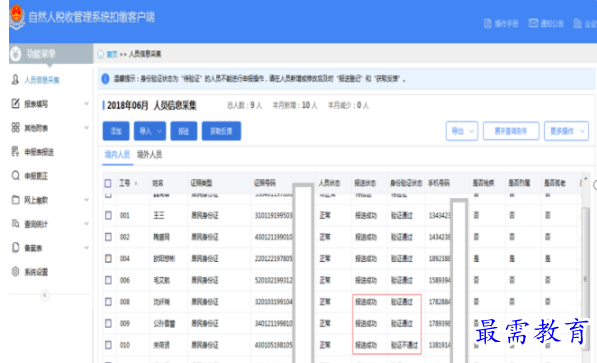This screenshot has width=597, height=363.
Task: Click the 网上缴款 wallet icon
Action: [x=15, y=200]
